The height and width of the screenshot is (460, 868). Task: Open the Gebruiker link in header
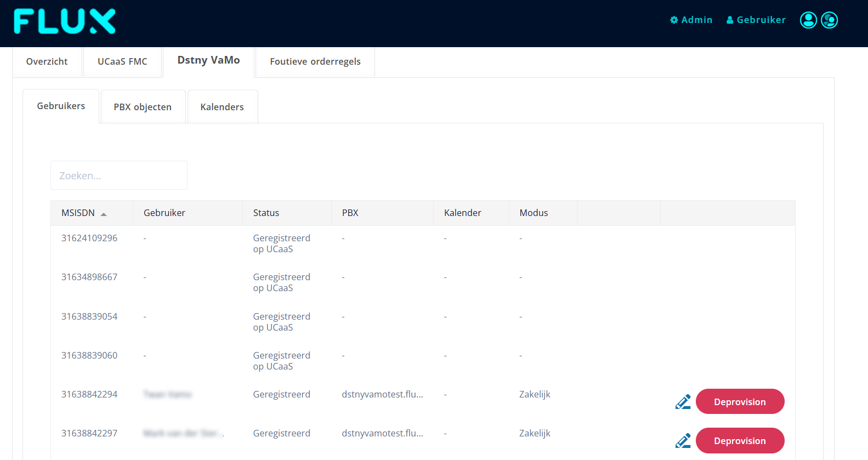point(756,20)
